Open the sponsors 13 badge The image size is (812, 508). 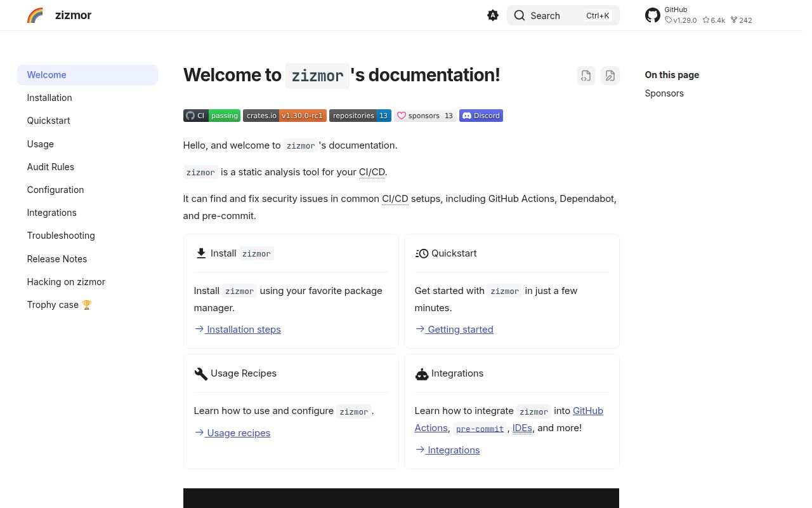point(425,116)
